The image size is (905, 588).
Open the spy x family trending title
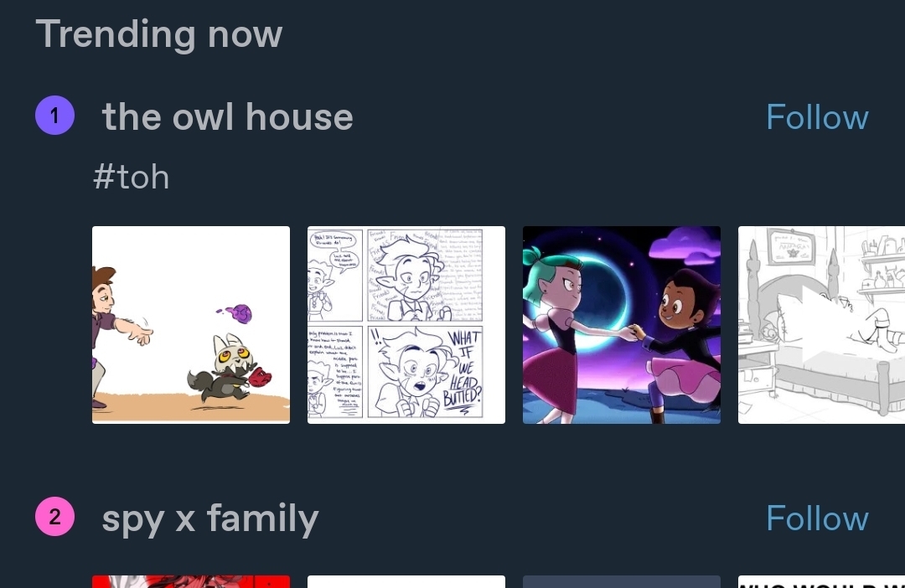coord(210,518)
